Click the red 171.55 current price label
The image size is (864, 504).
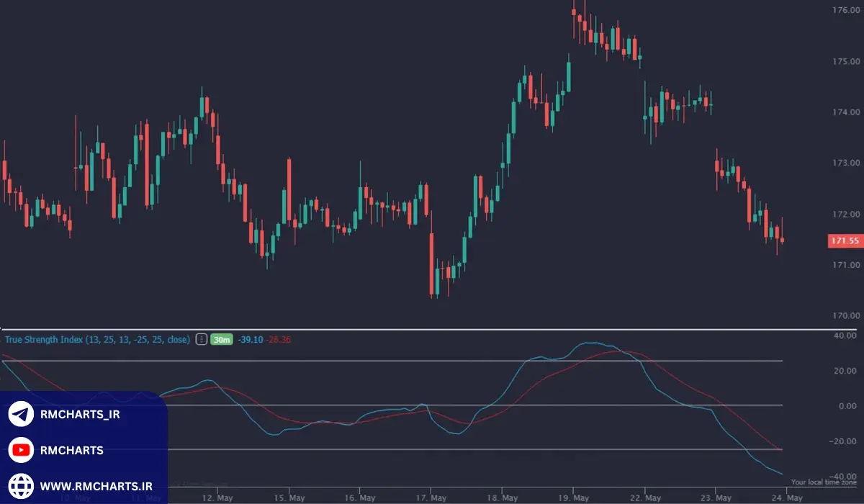point(845,241)
